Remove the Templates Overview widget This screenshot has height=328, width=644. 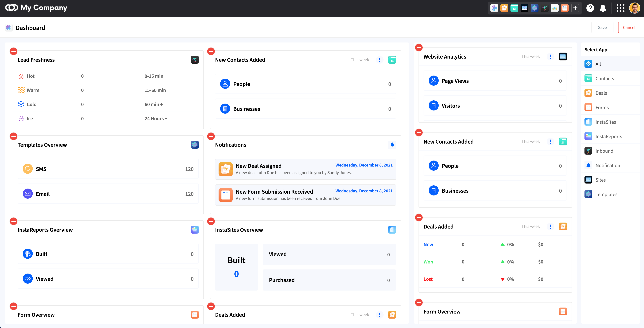click(14, 136)
